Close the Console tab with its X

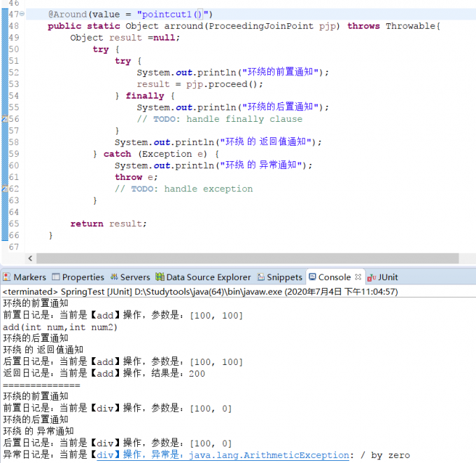point(358,277)
